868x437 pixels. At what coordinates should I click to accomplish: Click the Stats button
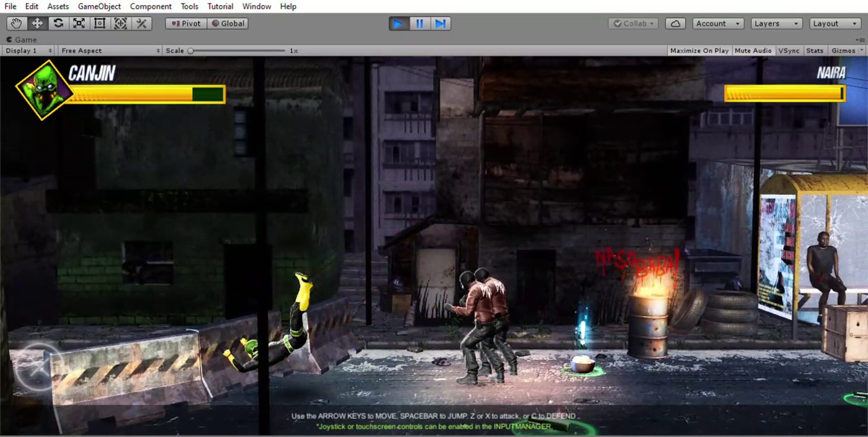click(x=815, y=50)
